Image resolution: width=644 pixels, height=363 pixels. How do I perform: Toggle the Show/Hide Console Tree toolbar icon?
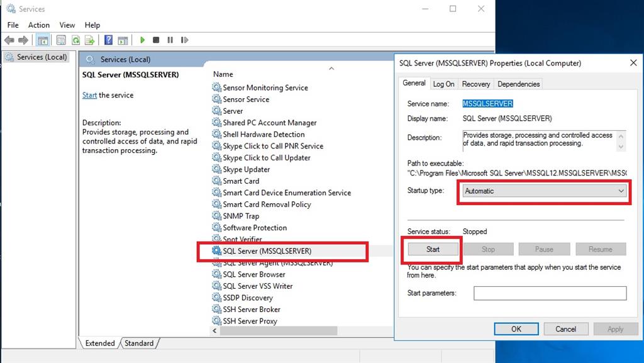(x=43, y=40)
